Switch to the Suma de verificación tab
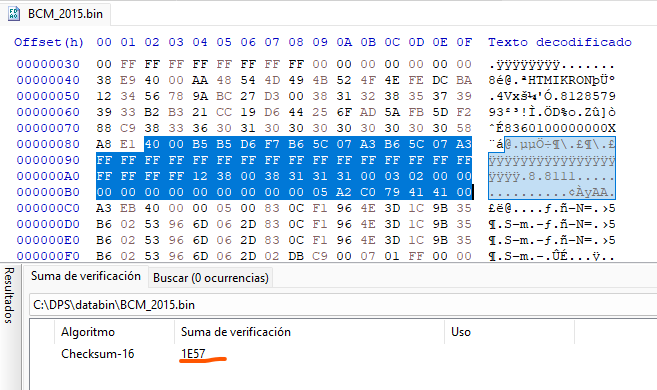Screen dimensions: 657x390 [x=85, y=276]
